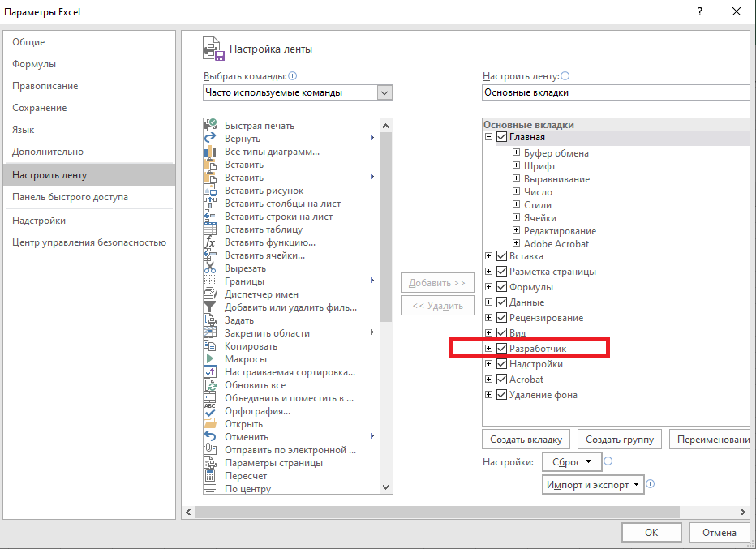
Task: Click the Переименование button
Action: pos(711,440)
